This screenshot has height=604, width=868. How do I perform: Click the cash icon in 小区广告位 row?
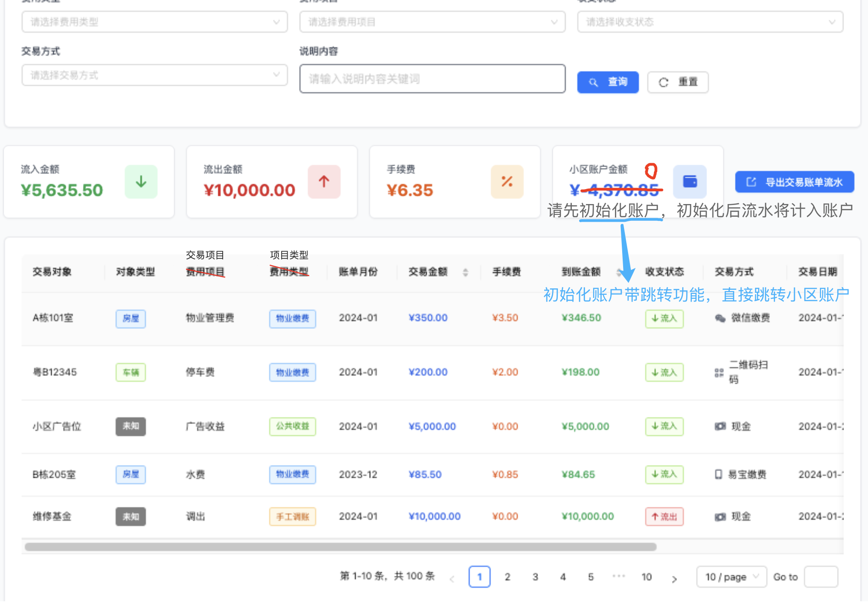click(x=720, y=426)
